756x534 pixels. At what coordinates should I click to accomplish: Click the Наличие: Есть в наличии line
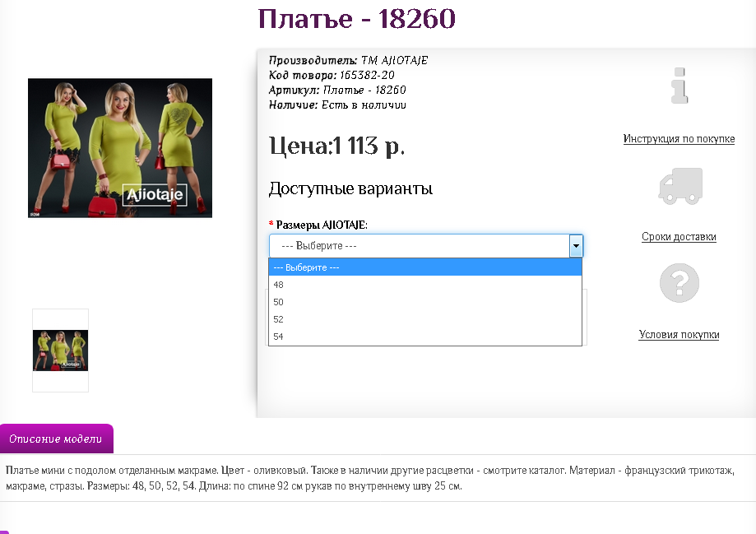click(x=337, y=105)
